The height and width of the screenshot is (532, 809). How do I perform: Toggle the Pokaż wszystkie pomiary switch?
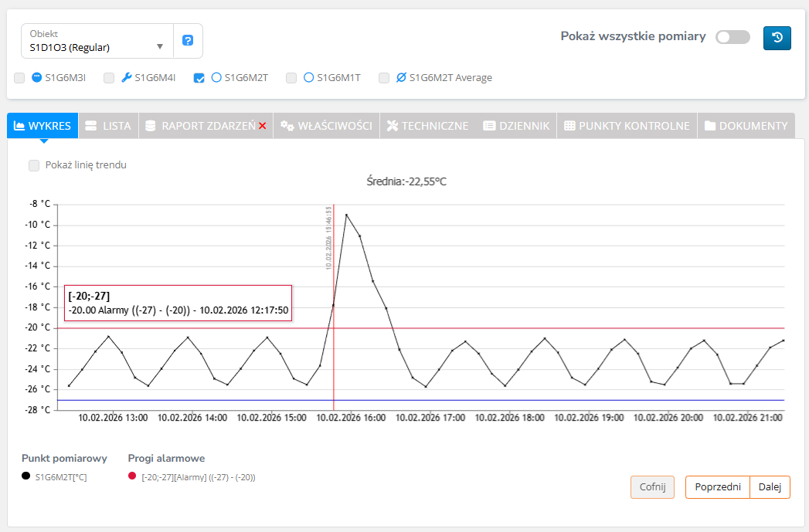click(733, 37)
